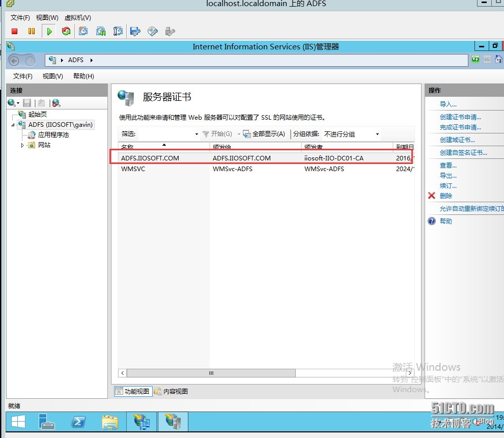Screen dimensions: 504x438
Task: Click the 导出... action link
Action: point(448,176)
